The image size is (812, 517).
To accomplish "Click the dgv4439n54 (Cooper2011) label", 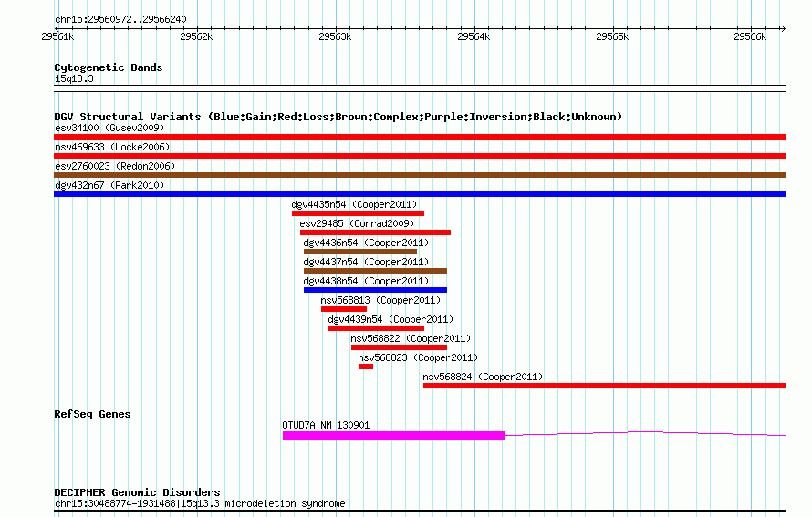I will coord(390,319).
